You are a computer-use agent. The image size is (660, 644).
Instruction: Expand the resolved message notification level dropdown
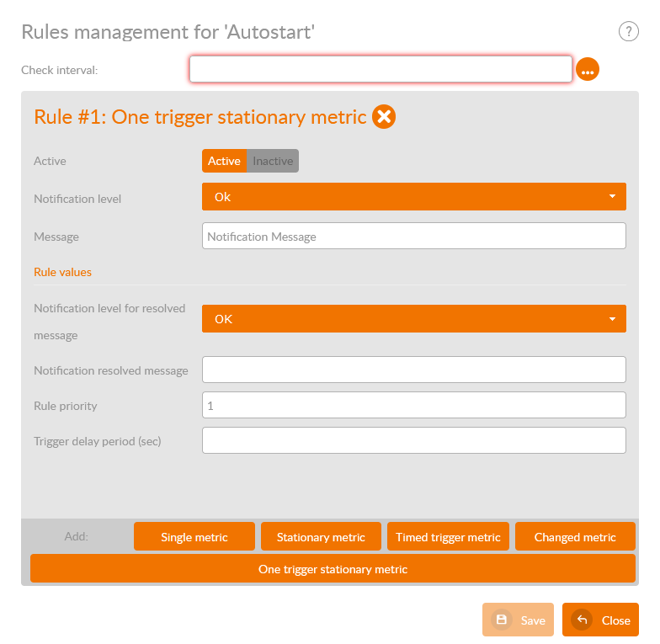413,319
